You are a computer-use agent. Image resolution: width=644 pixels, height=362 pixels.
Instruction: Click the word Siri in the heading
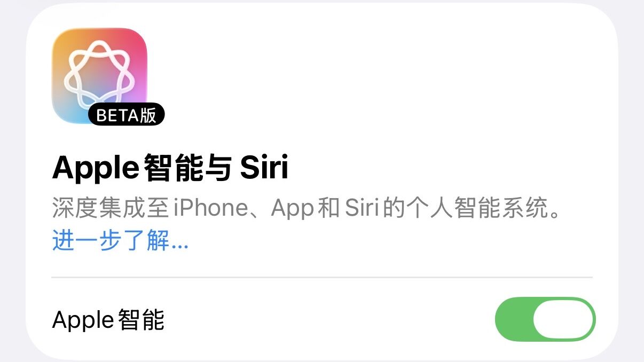[264, 168]
